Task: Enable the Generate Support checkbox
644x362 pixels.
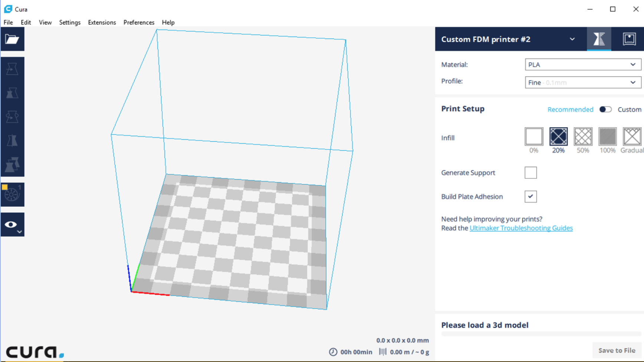Action: [531, 172]
